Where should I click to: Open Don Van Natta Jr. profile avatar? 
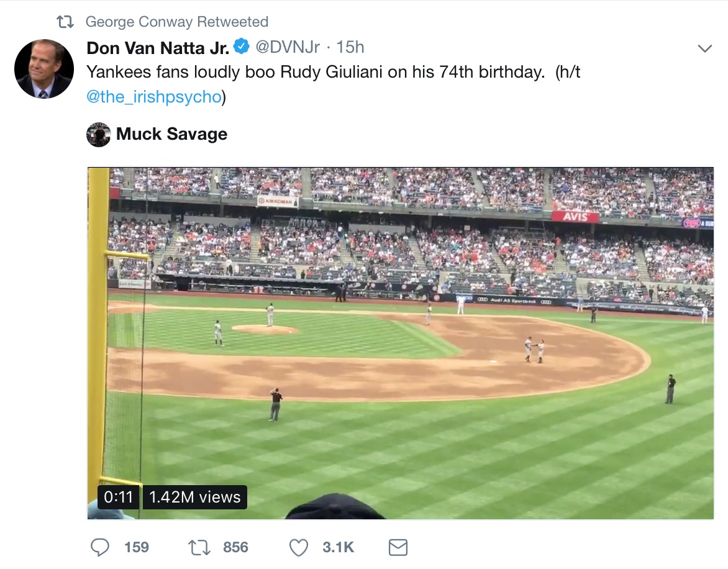[43, 69]
